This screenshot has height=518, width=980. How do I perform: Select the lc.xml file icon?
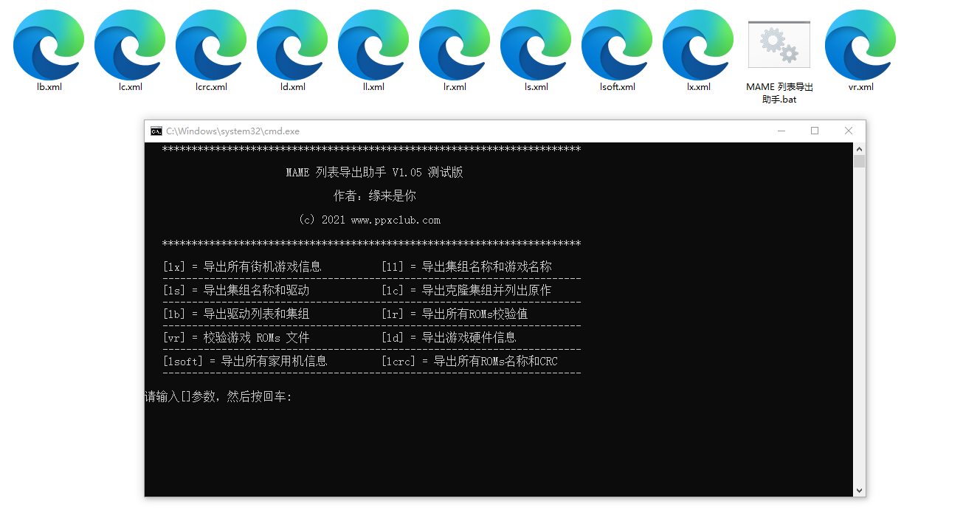130,45
